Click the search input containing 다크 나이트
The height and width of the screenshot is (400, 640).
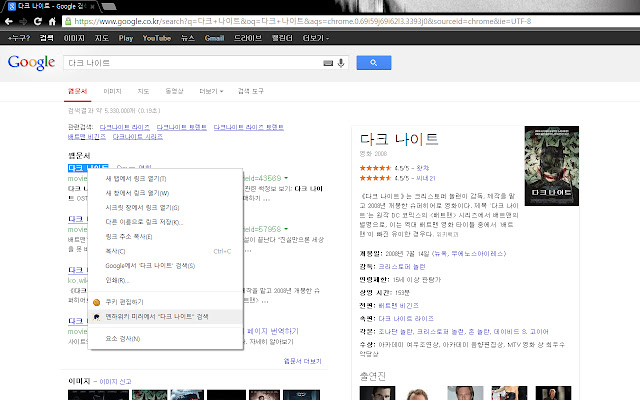click(190, 63)
